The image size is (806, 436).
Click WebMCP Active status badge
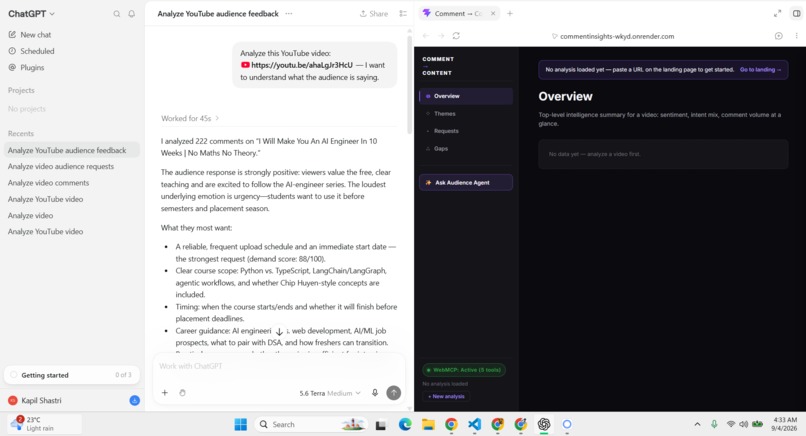click(464, 370)
